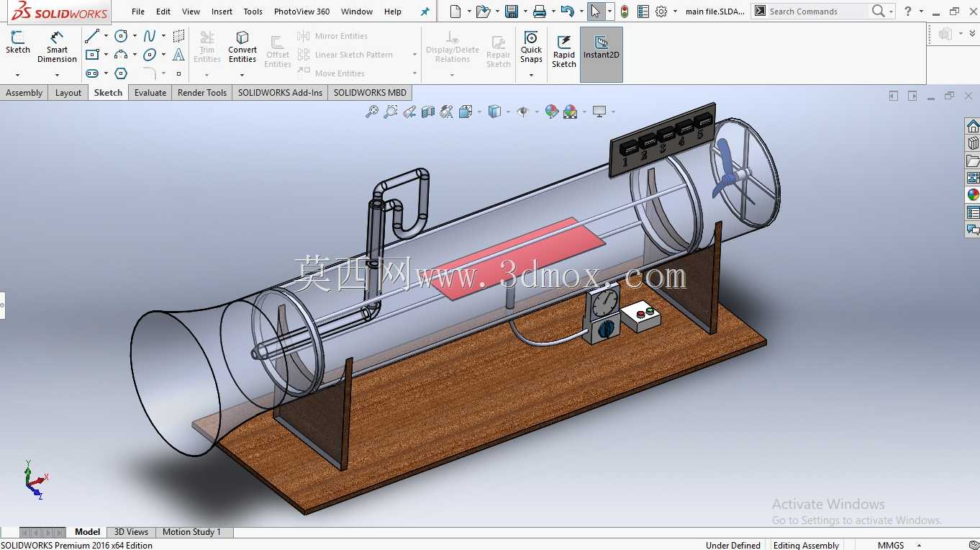Viewport: 980px width, 550px height.
Task: Expand the Sketch button dropdown arrow
Action: point(17,74)
